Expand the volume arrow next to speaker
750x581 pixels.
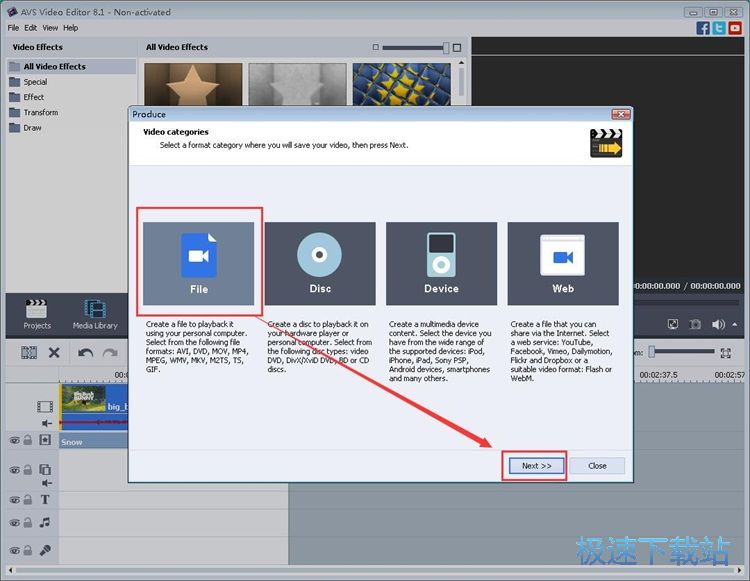[x=735, y=324]
